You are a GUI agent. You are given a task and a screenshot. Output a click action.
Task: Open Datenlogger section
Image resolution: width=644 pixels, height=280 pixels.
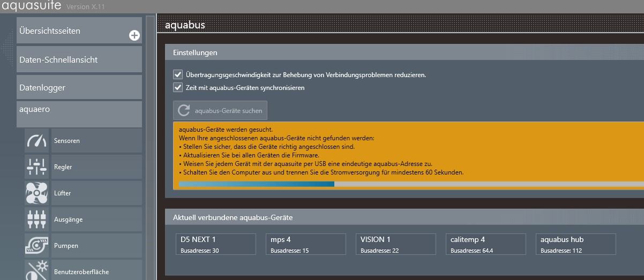79,87
